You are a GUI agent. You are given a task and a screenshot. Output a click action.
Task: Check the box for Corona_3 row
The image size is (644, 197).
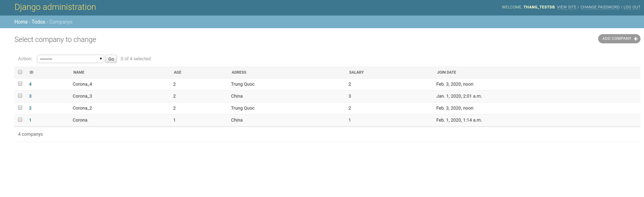coord(20,96)
